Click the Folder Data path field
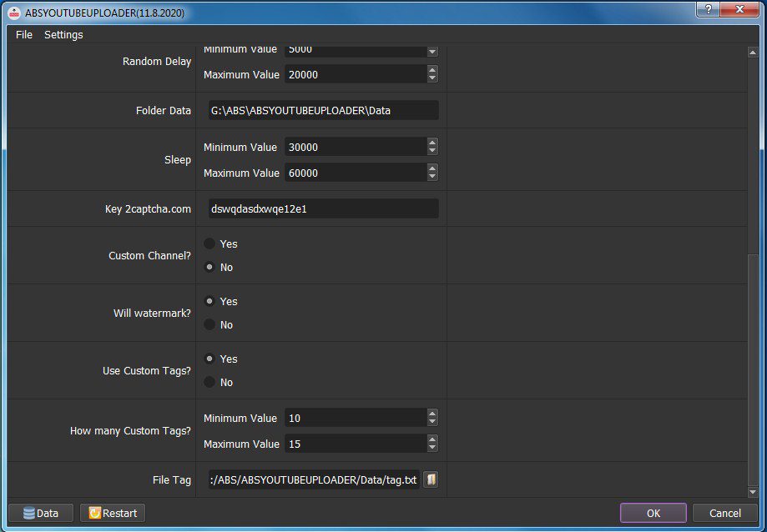 pyautogui.click(x=323, y=110)
